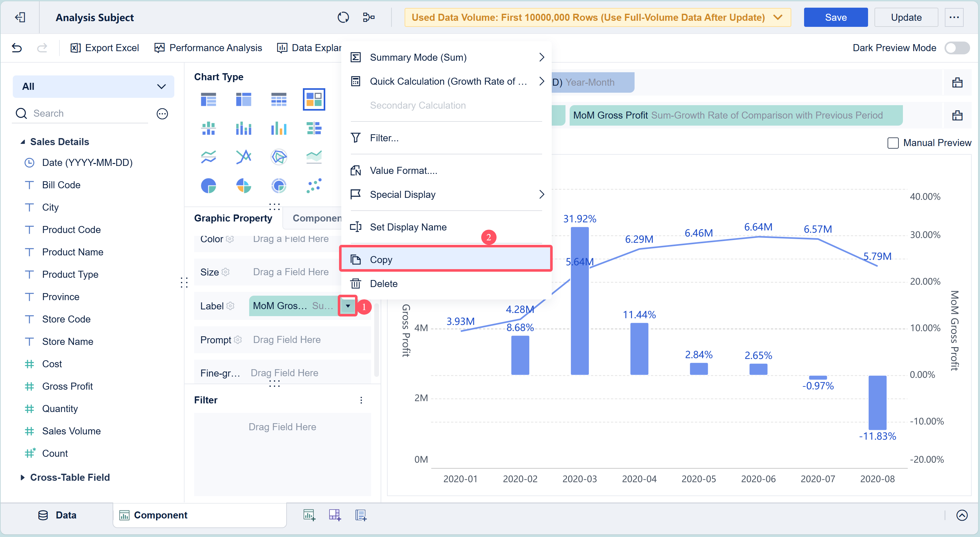Open the Filter panel vertical dots menu
This screenshot has height=537, width=980.
pyautogui.click(x=361, y=400)
